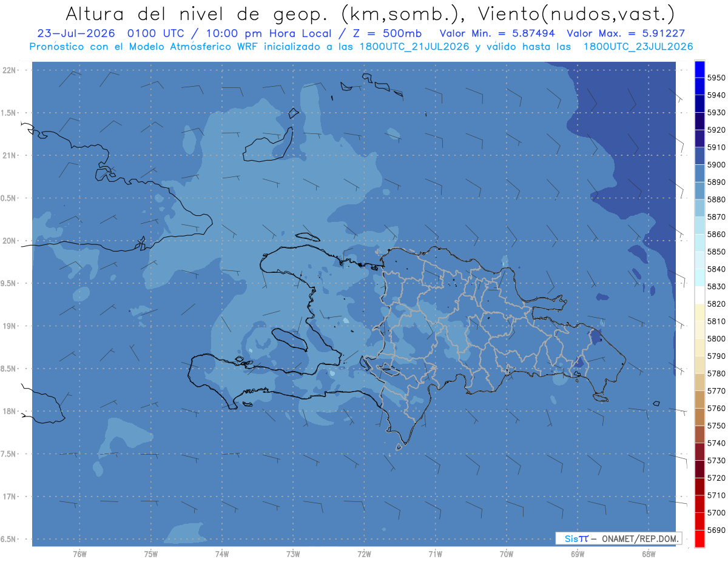The image size is (728, 562).
Task: Click color bar segment between 5900 and 5910
Action: pos(699,156)
